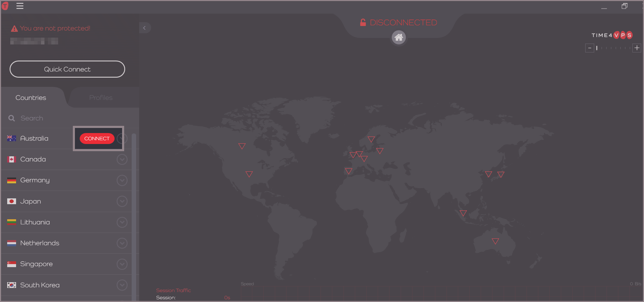Expand Canada server list
The width and height of the screenshot is (644, 302).
coord(122,159)
